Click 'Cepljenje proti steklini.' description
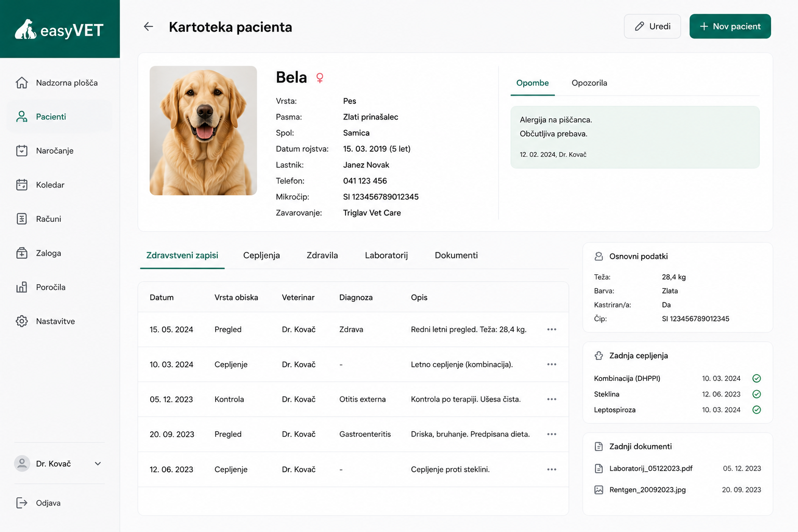Viewport: 798px width, 532px height. [450, 470]
